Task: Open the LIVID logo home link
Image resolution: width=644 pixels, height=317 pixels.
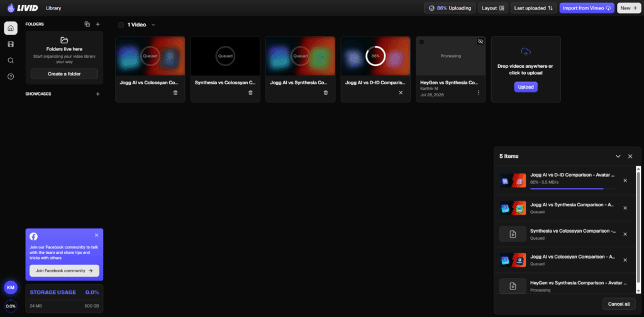Action: tap(23, 8)
